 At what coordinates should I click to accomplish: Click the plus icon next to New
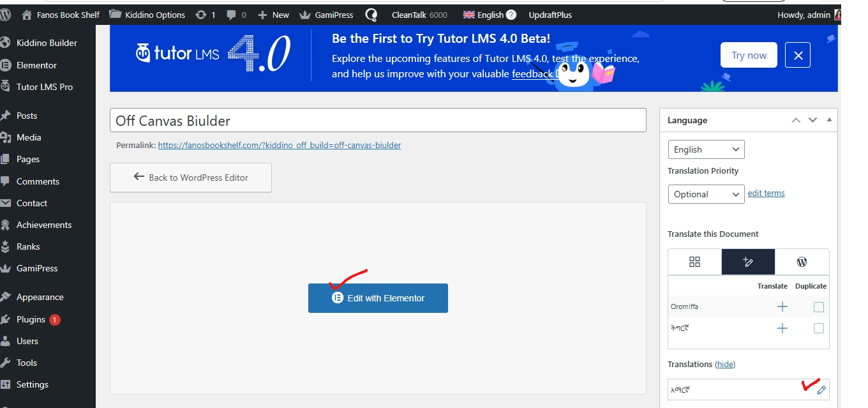(262, 15)
